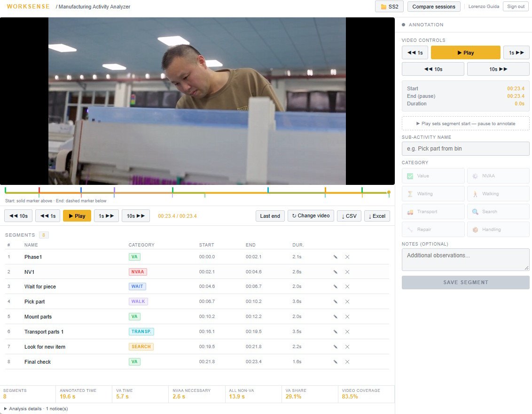Edit the Pick part segment

point(335,301)
